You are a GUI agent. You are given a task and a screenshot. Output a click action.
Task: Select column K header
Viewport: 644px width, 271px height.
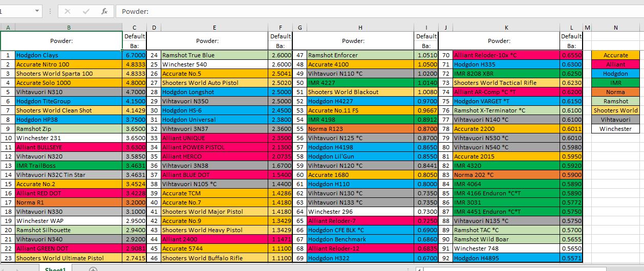tap(506, 27)
